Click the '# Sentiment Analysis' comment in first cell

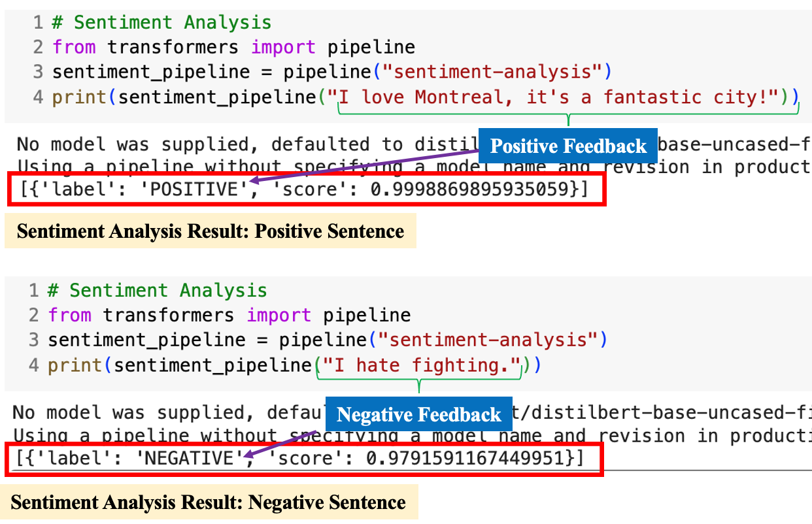click(161, 23)
